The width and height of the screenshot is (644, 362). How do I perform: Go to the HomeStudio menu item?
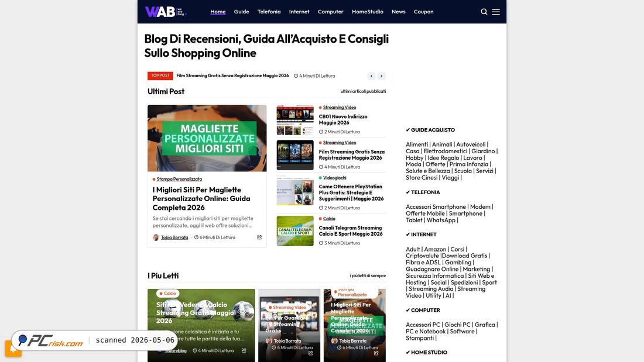368,12
